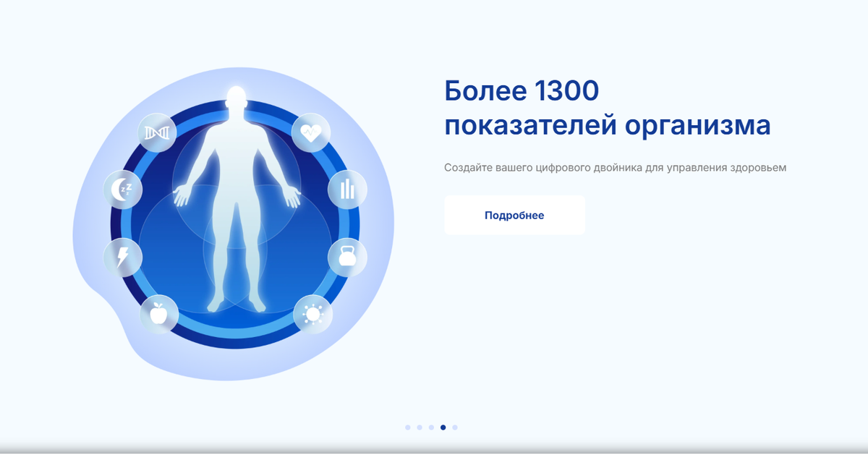Image resolution: width=868 pixels, height=455 pixels.
Task: Select the bar chart statistics icon
Action: coord(346,190)
